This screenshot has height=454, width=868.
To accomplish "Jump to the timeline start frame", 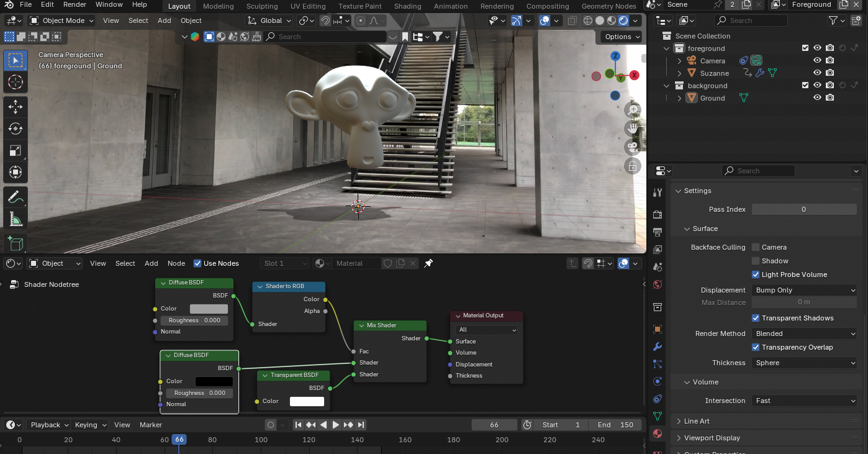I will coord(299,425).
